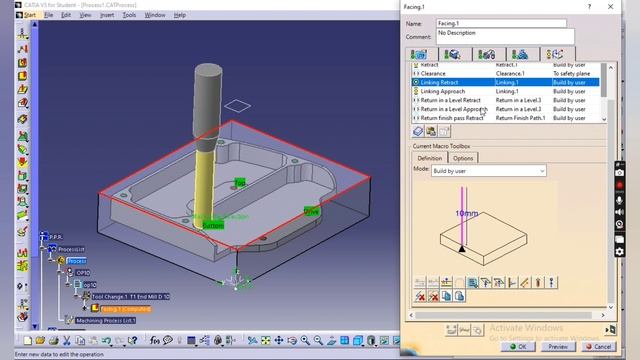The width and height of the screenshot is (640, 360).
Task: Click the Formula f(x) icon
Action: pos(155,340)
